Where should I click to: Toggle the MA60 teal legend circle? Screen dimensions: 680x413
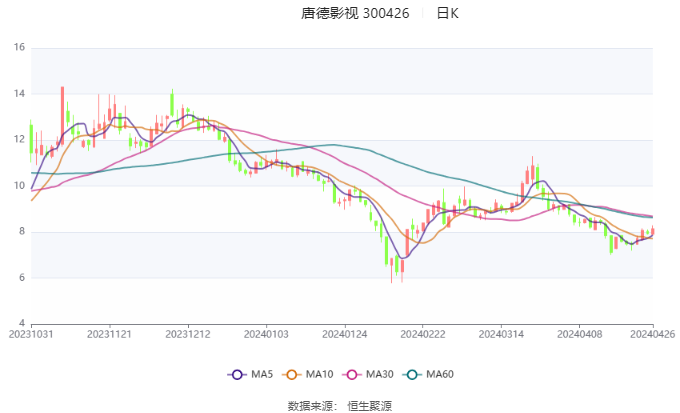point(412,374)
